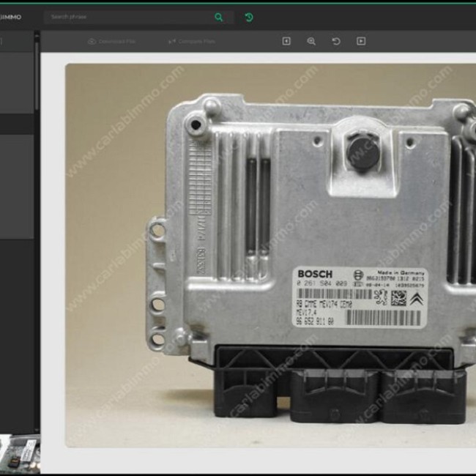Image resolution: width=476 pixels, height=476 pixels.
Task: Open search history with green clock icon
Action: (249, 18)
